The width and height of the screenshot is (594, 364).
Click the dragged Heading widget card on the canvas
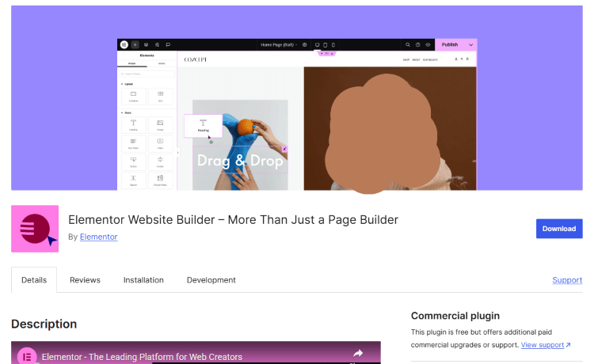pos(203,125)
